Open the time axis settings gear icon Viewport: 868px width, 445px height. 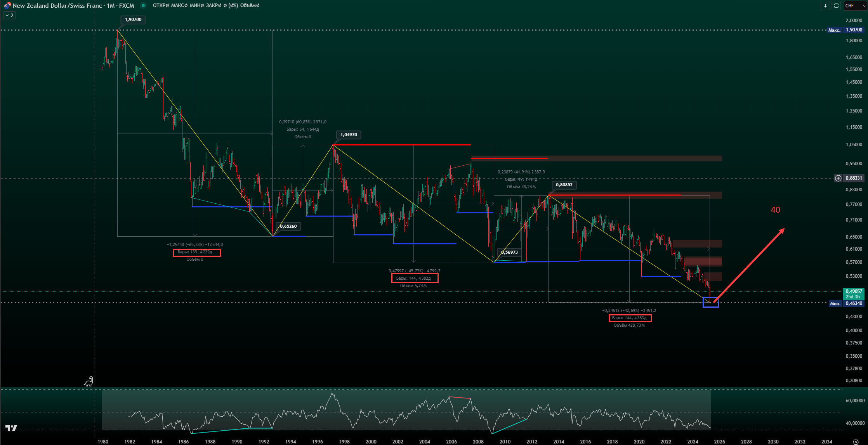point(856,442)
